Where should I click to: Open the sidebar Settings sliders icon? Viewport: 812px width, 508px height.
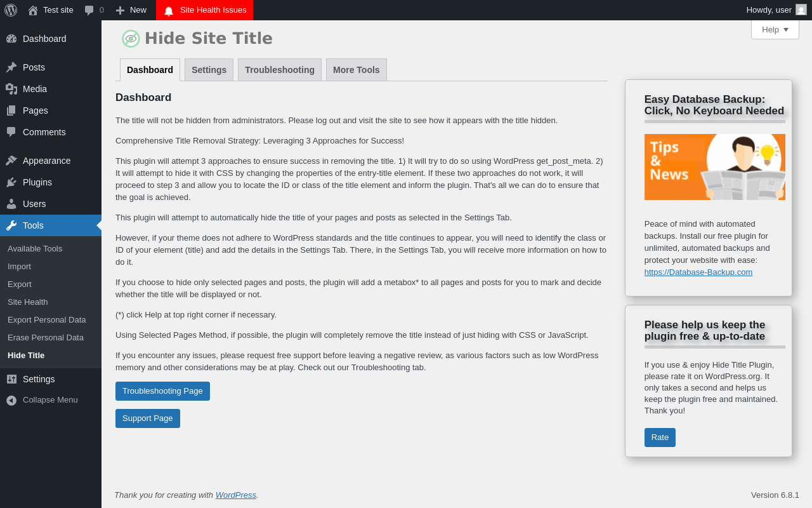[11, 379]
